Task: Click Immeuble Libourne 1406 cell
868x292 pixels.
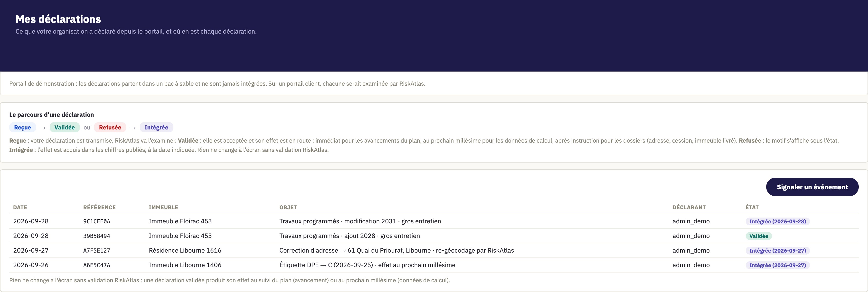Action: [x=185, y=265]
